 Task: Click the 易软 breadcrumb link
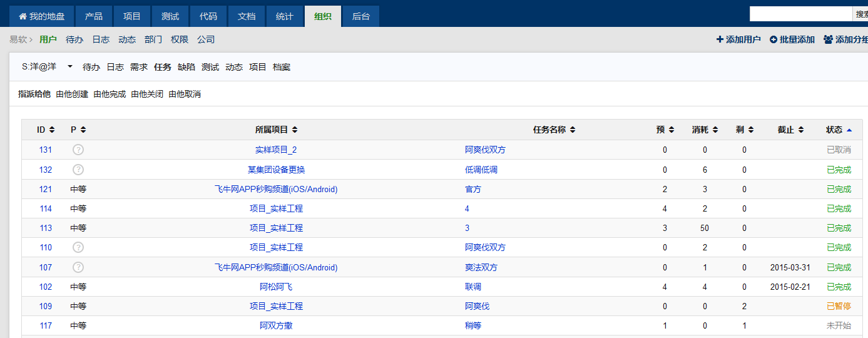18,39
